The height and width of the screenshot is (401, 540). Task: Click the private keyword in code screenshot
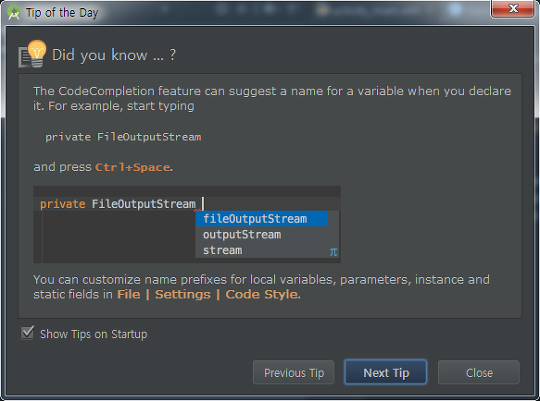click(x=63, y=204)
